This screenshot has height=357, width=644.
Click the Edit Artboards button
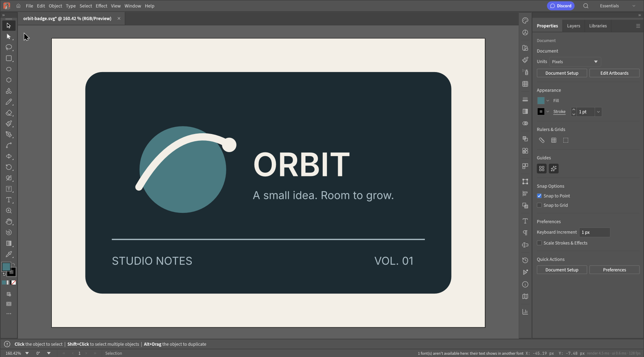(x=614, y=73)
